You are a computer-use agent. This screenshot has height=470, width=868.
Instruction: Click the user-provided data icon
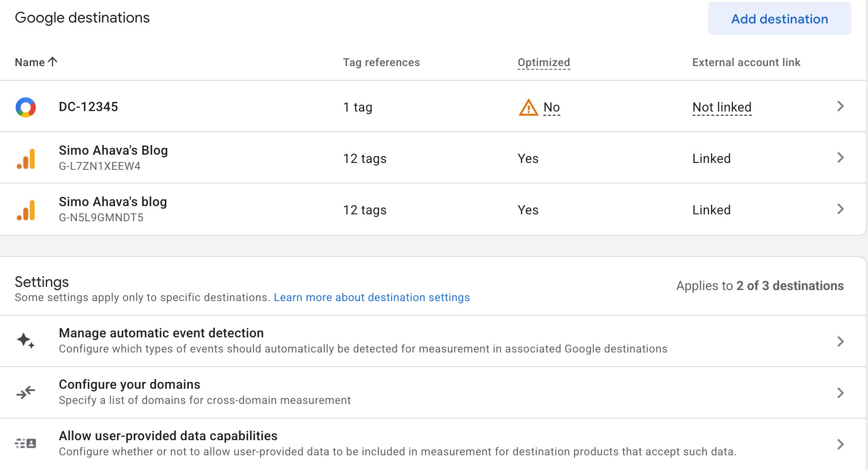(x=26, y=443)
